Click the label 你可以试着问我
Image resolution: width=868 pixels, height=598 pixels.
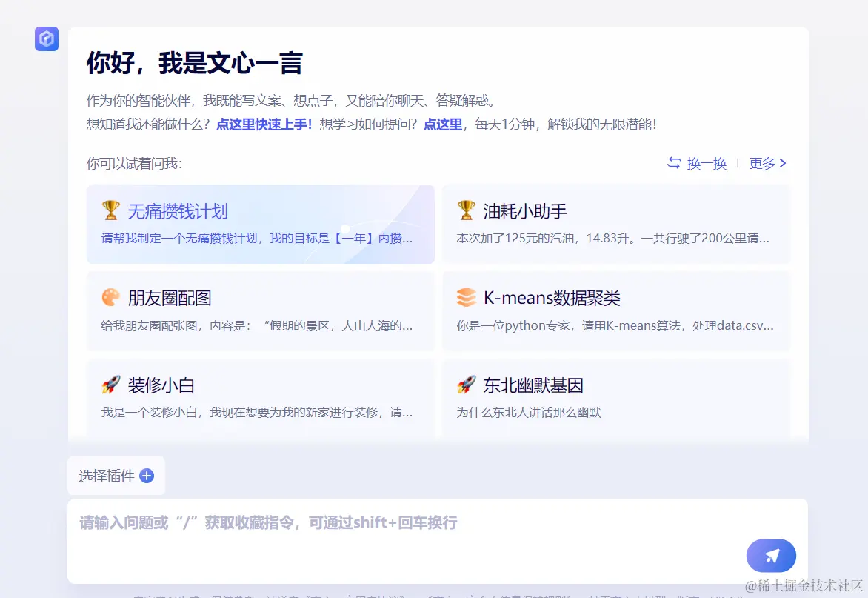(x=134, y=163)
